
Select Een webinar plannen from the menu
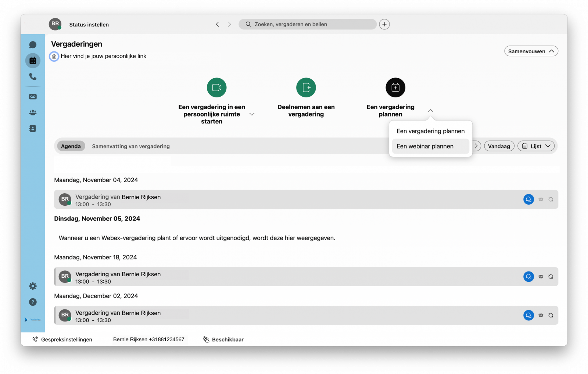click(425, 146)
